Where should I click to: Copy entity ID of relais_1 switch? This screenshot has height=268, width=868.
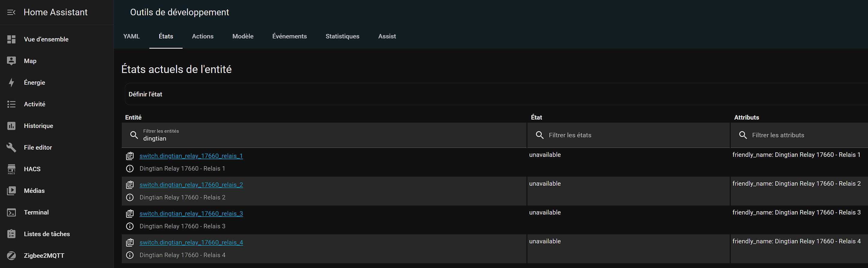130,156
